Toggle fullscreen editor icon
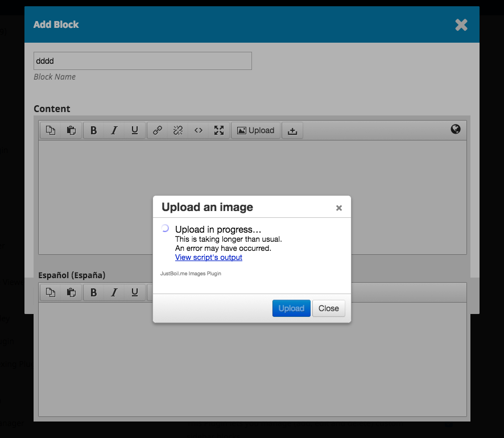 pyautogui.click(x=219, y=130)
